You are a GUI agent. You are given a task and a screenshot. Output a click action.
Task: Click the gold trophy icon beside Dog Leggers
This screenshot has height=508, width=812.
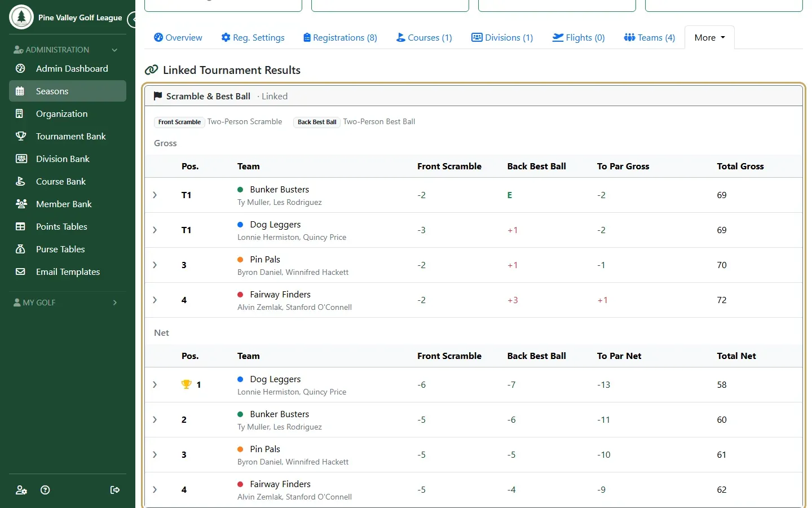(186, 384)
